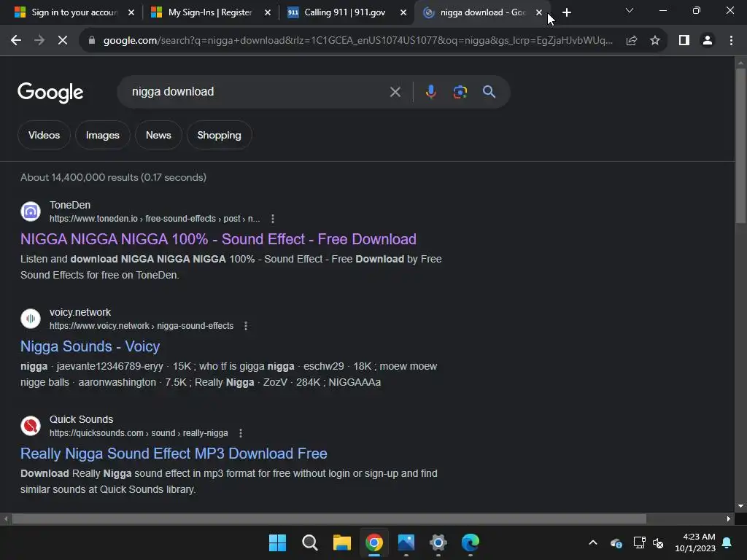Click the vertical scrollbar thumb
The width and height of the screenshot is (747, 560).
[740, 145]
